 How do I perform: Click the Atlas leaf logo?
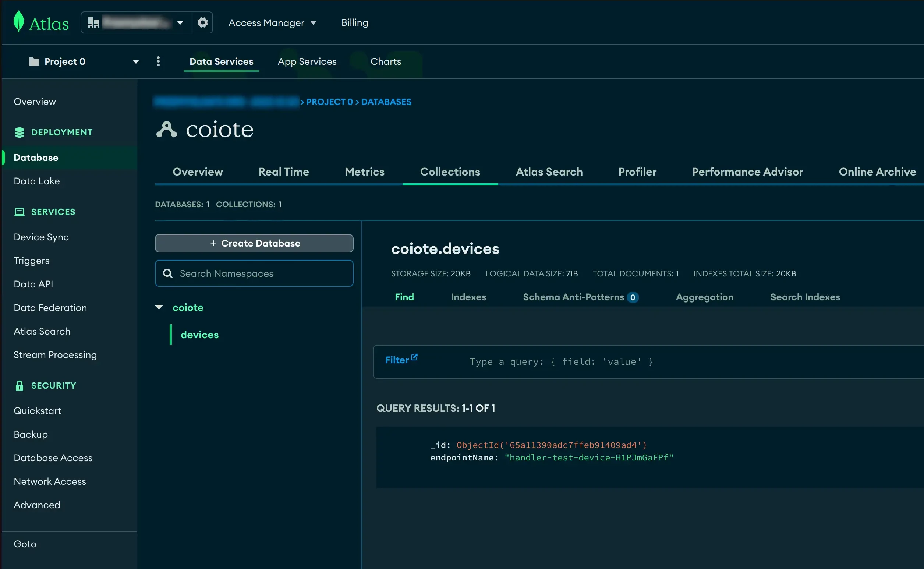pos(18,21)
